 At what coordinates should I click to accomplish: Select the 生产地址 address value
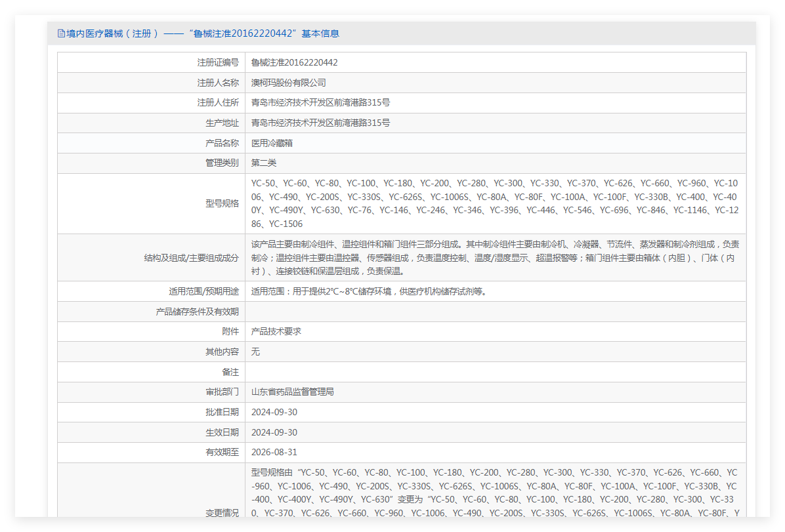(320, 123)
